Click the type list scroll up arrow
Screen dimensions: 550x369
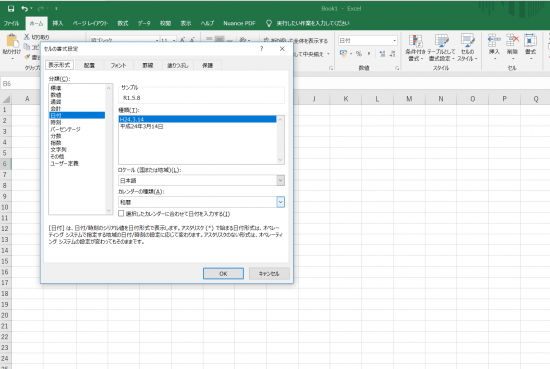coord(280,120)
